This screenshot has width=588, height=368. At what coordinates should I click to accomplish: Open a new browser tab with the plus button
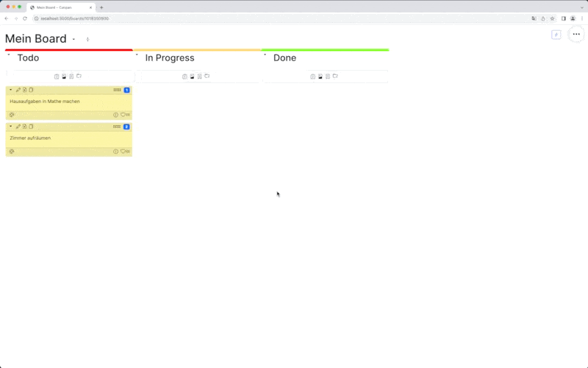(101, 7)
